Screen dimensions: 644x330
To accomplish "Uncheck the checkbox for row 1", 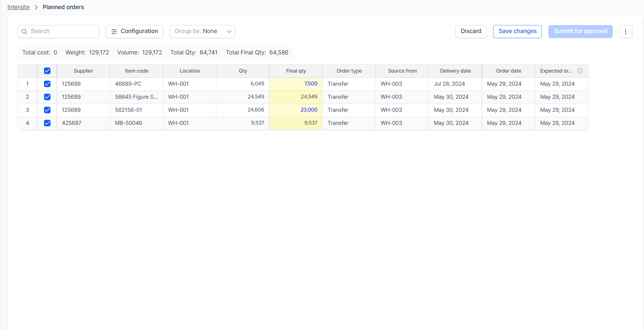I will coord(47,84).
